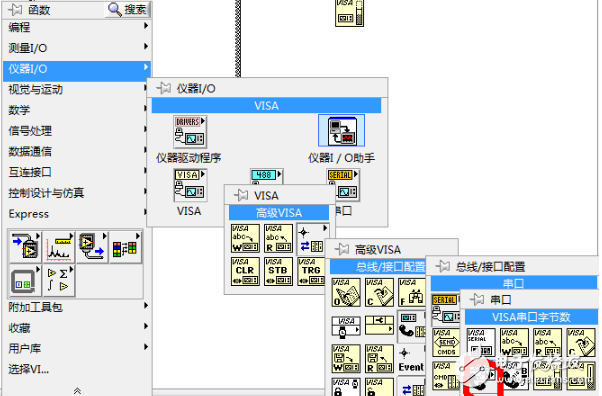
Task: Open the 视觉与运动 category
Action: click(77, 90)
